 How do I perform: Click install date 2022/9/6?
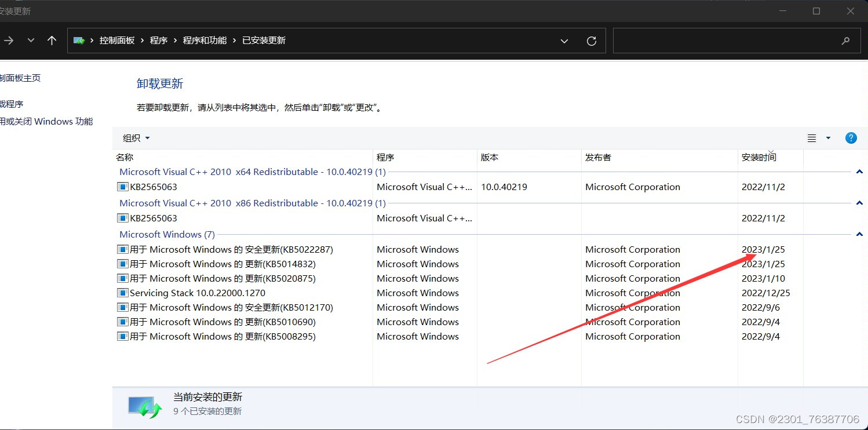point(761,308)
